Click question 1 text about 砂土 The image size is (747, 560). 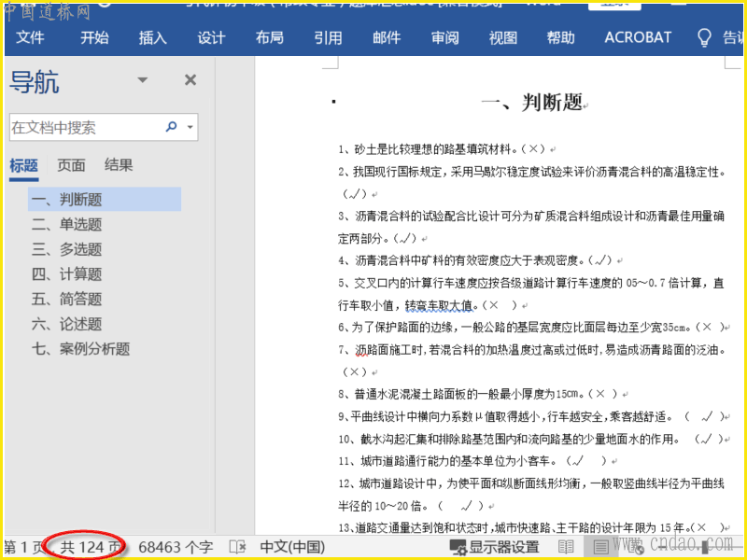[442, 149]
